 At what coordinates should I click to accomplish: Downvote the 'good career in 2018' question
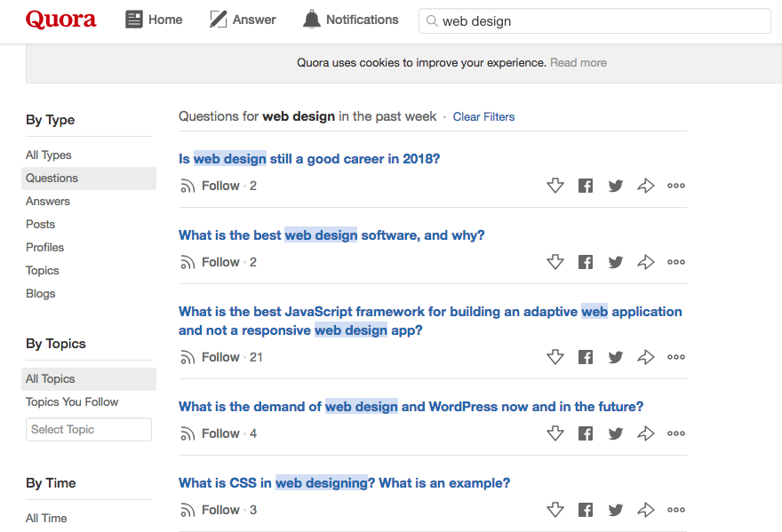click(x=555, y=186)
